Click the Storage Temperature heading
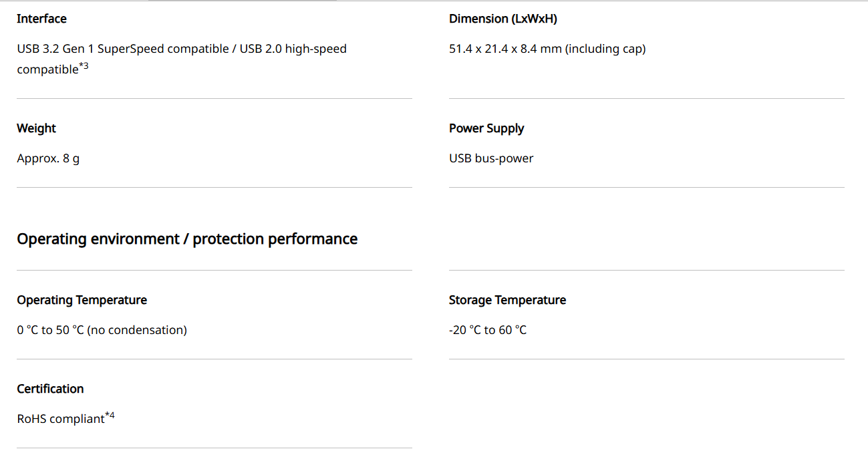The height and width of the screenshot is (467, 868). click(x=507, y=300)
